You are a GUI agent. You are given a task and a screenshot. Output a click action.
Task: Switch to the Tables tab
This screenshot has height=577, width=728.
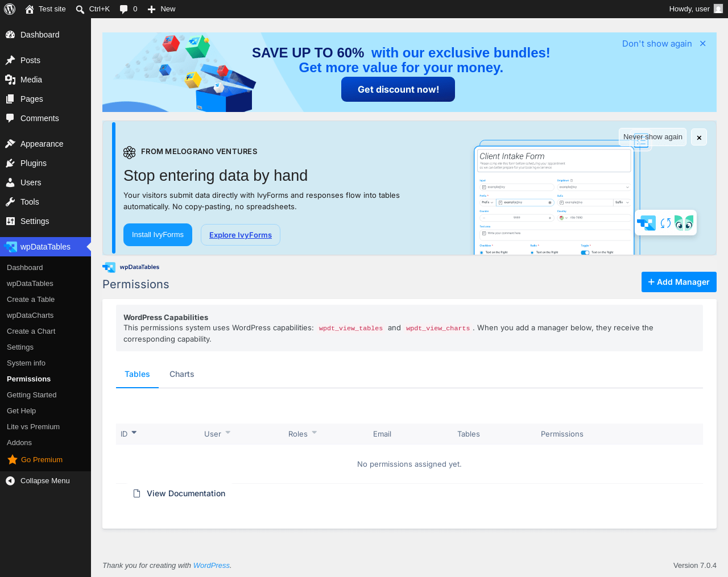pos(137,374)
